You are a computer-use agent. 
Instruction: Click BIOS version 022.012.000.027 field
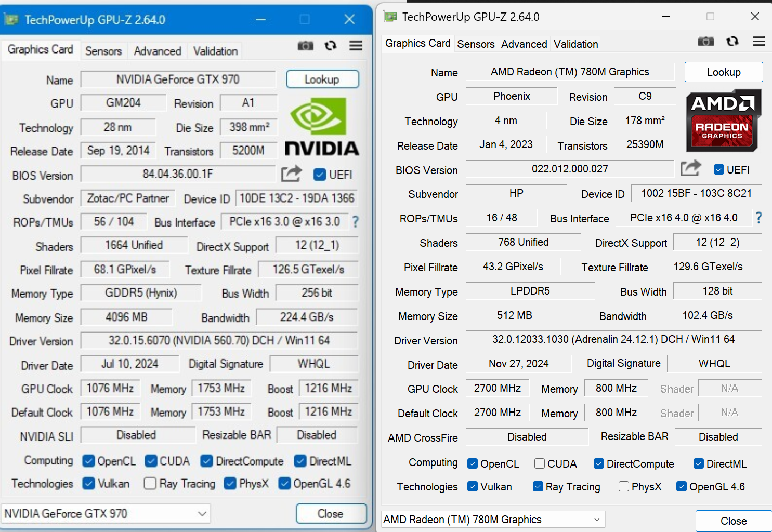pos(570,169)
